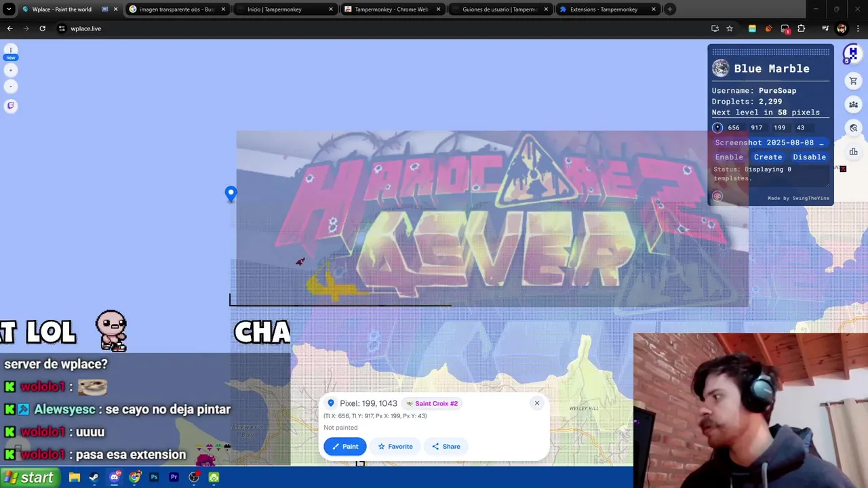This screenshot has height=488, width=868.
Task: Switch to Extensions - Tampermonkey tab
Action: [x=607, y=9]
